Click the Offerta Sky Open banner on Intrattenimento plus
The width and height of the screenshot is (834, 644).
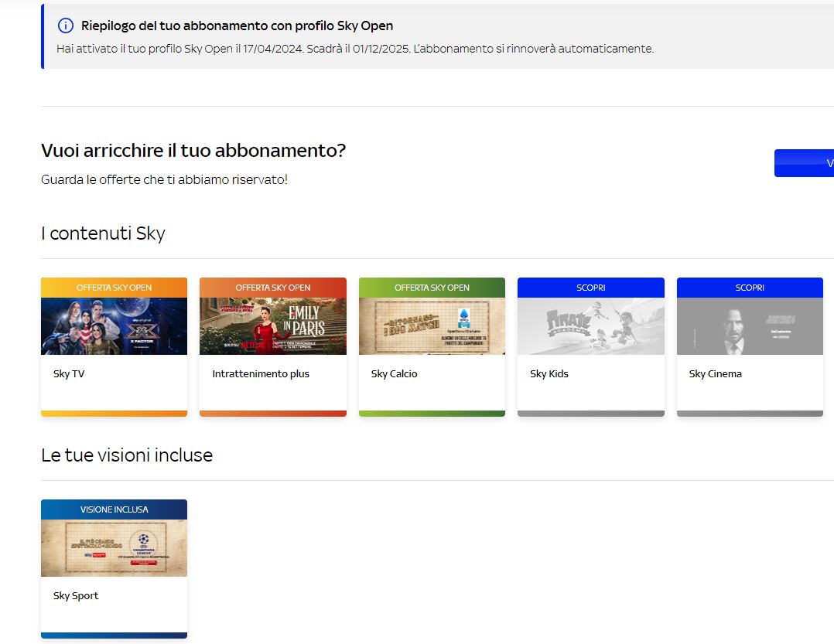[x=273, y=288]
